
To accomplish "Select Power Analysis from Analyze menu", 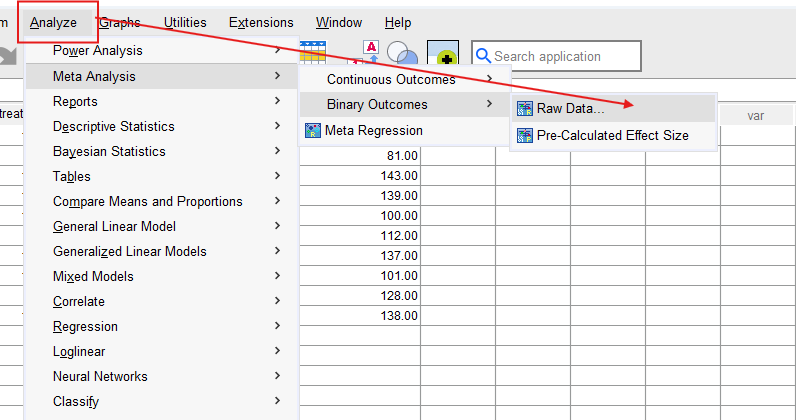I will pos(97,51).
